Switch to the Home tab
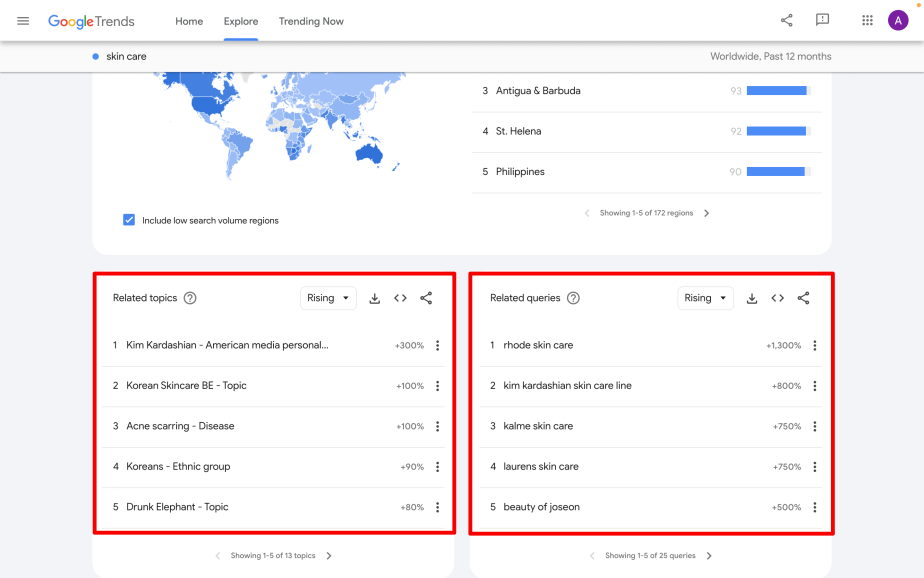 click(189, 21)
